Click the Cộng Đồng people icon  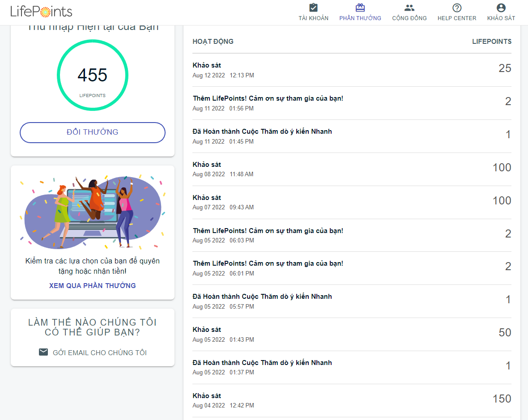(x=409, y=8)
